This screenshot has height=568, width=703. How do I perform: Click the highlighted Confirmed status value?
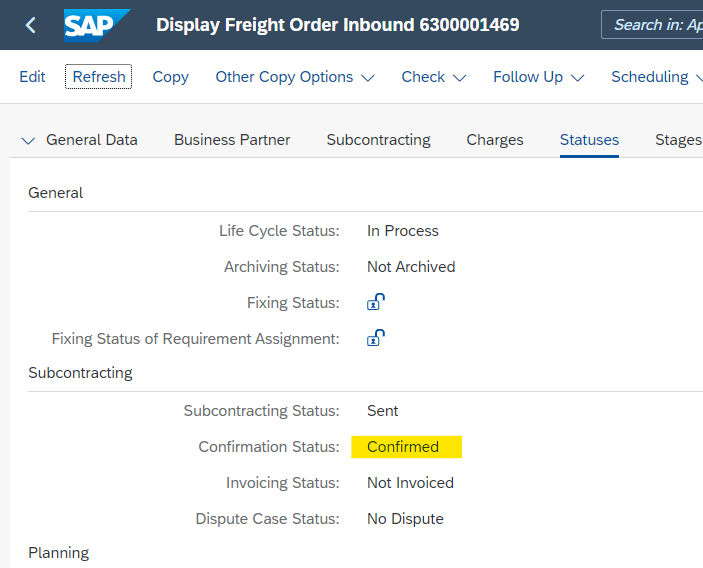(403, 447)
